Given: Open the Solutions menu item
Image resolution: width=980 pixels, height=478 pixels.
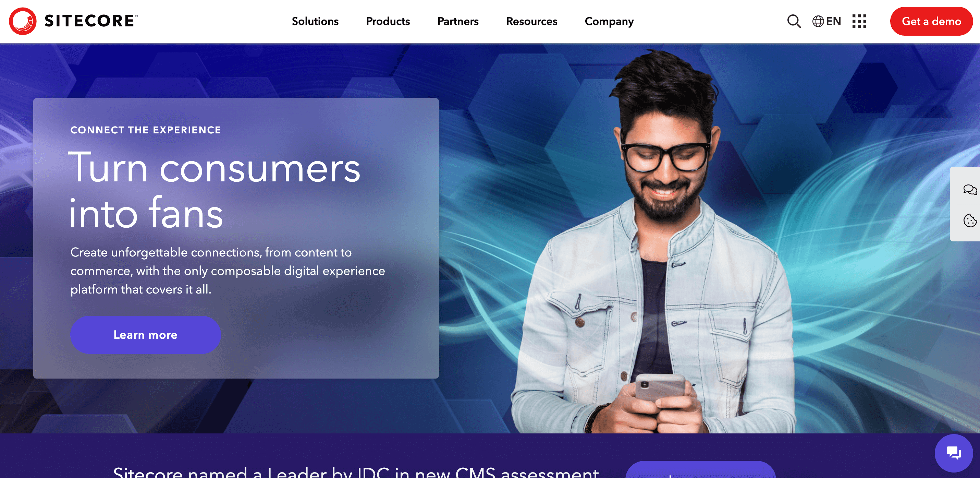Looking at the screenshot, I should 314,21.
